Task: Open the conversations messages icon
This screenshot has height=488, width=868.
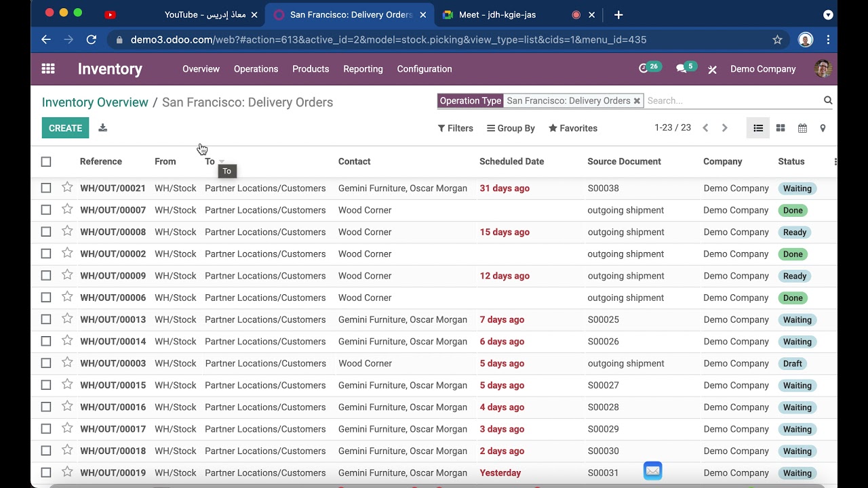Action: pos(681,68)
